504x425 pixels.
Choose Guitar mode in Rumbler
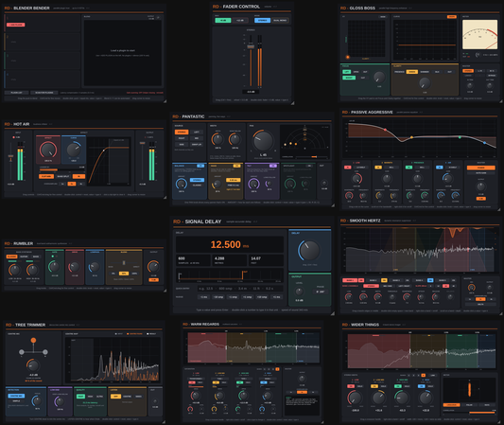(x=24, y=257)
